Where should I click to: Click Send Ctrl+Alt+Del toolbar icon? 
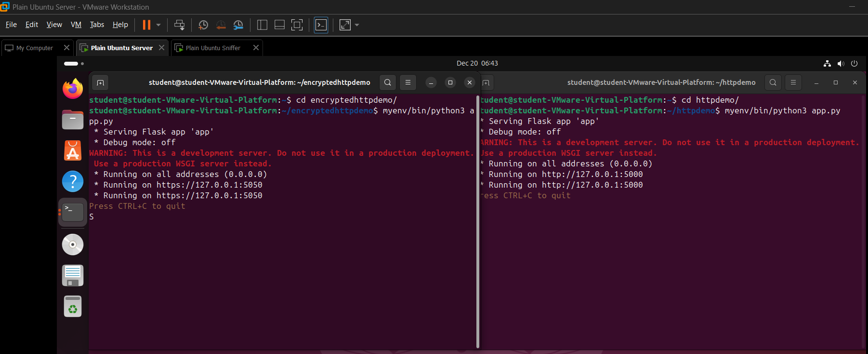[179, 25]
